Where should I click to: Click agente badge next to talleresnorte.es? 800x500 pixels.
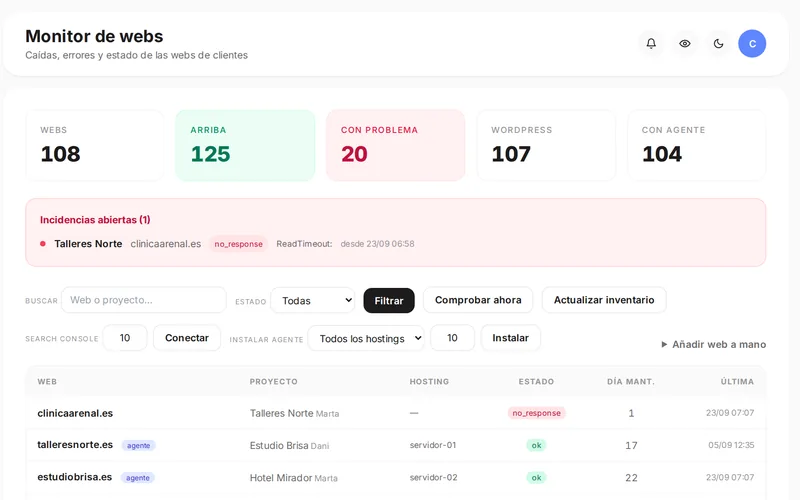pyautogui.click(x=138, y=445)
